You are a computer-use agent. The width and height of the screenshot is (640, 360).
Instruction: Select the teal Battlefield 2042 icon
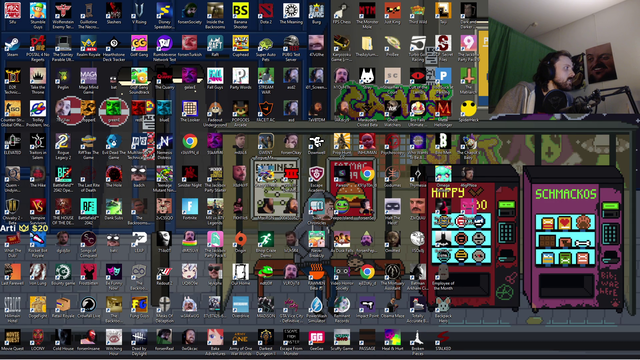(88, 207)
